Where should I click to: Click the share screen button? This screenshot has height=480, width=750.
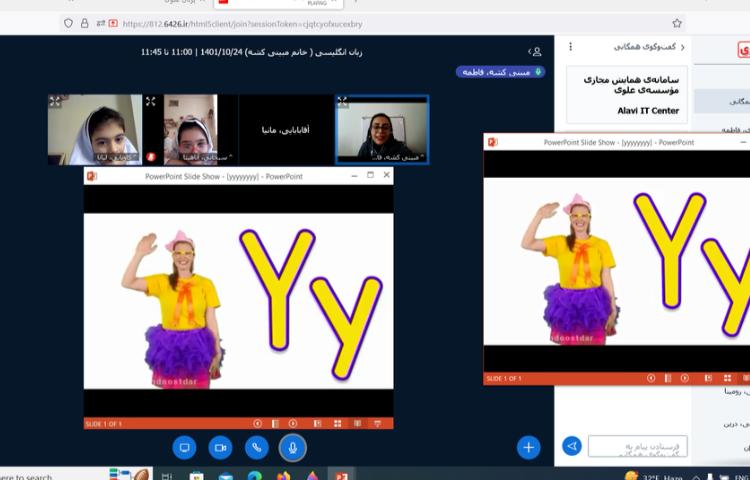pyautogui.click(x=184, y=448)
